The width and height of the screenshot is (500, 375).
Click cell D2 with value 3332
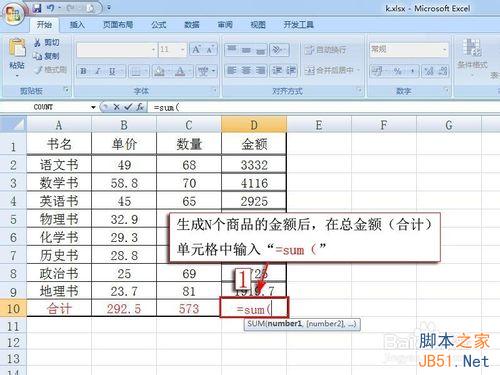(254, 165)
